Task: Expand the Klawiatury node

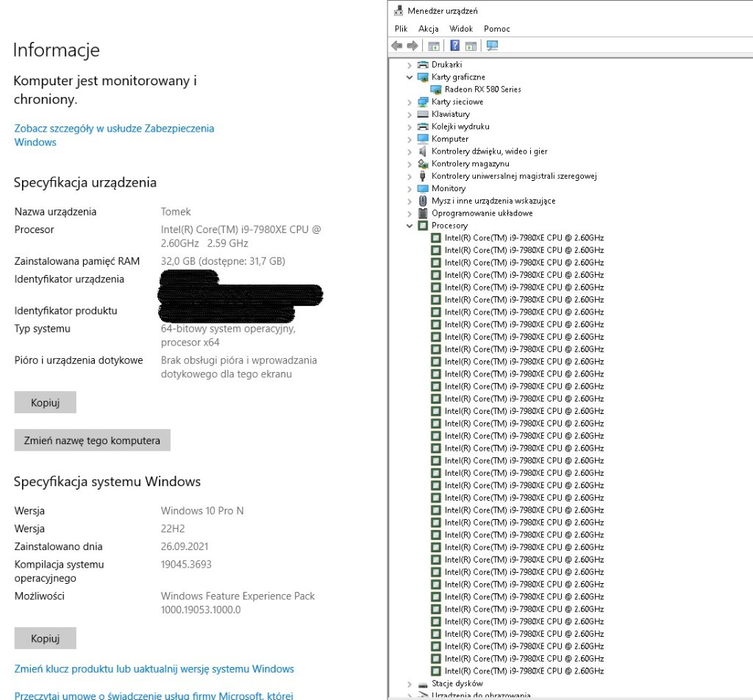Action: [409, 115]
